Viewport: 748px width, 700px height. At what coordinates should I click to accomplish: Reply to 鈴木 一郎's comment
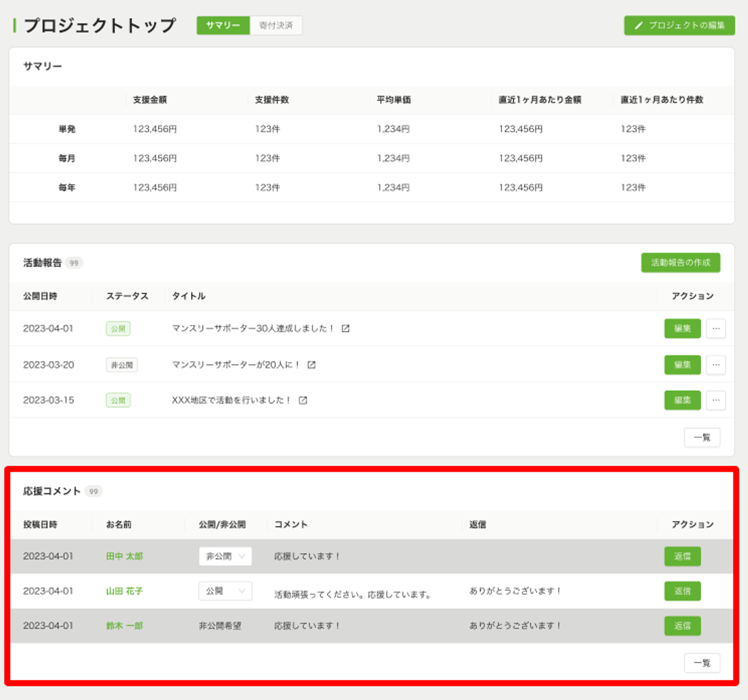682,626
